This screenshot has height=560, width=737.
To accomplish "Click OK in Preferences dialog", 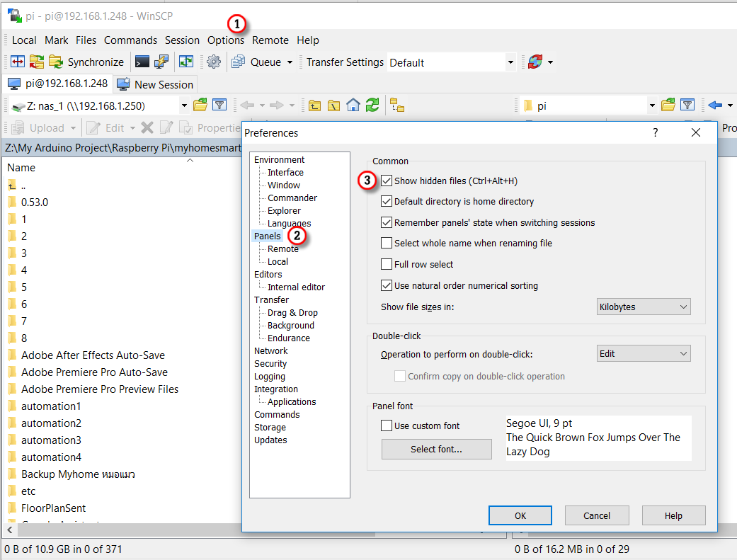I will [520, 516].
